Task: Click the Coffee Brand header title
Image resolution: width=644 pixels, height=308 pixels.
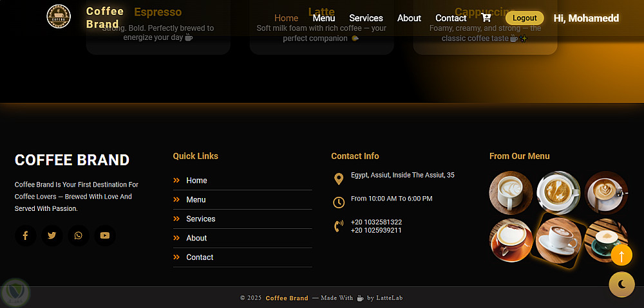Action: 105,17
